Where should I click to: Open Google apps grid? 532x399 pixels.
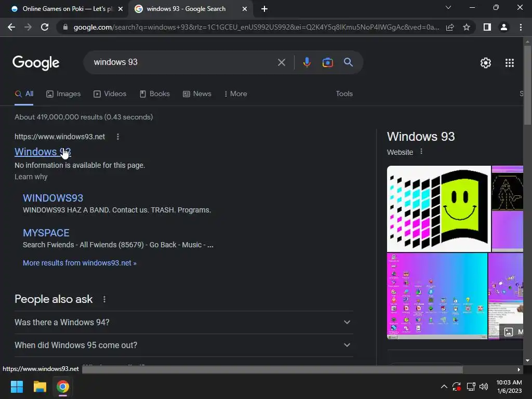point(510,63)
